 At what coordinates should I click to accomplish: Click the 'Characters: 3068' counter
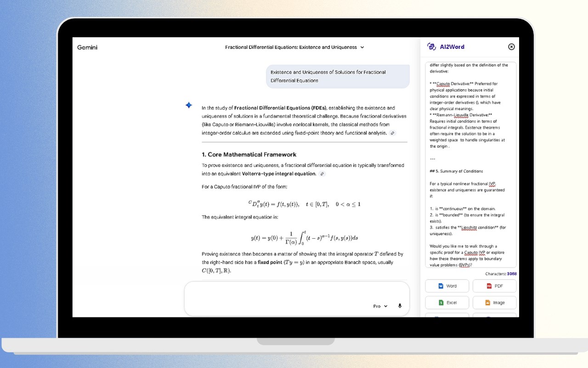501,274
